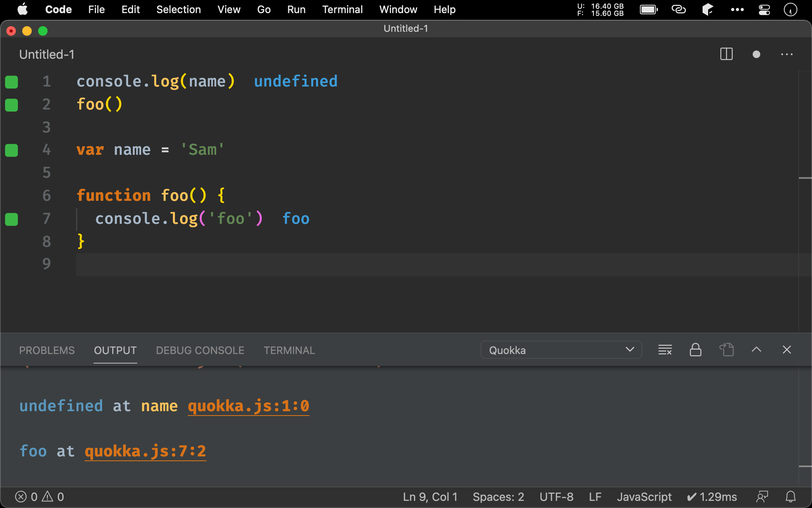Click errors and warnings count indicator
This screenshot has width=812, height=508.
(x=39, y=496)
